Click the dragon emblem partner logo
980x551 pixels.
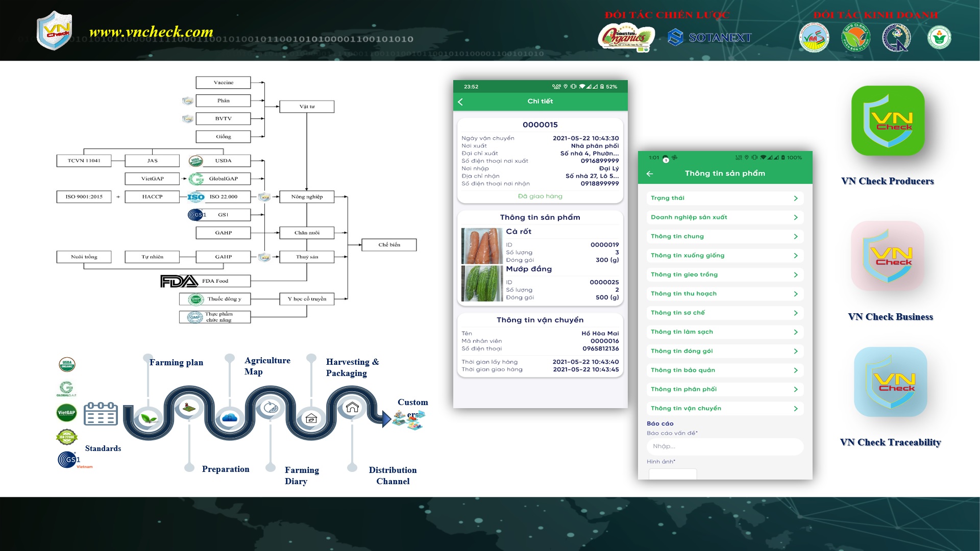point(896,38)
